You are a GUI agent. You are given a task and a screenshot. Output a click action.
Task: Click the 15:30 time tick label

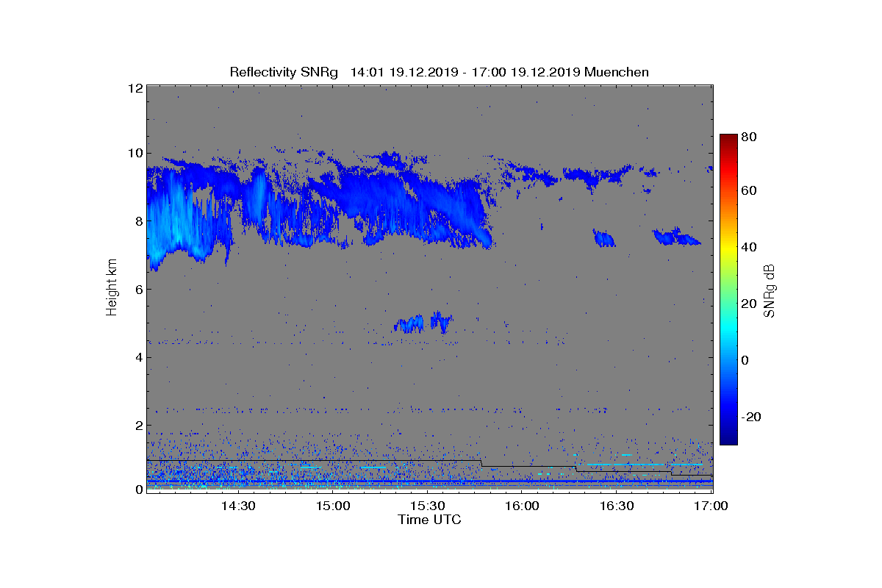pos(428,506)
